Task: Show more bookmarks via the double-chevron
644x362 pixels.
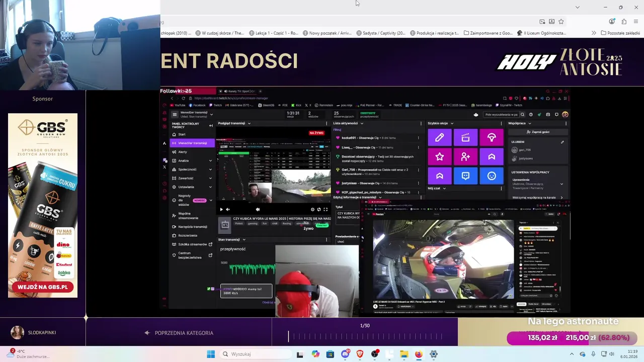Action: (x=594, y=33)
